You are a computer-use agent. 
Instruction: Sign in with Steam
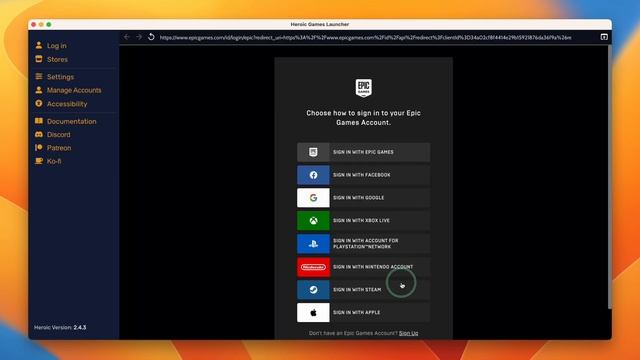(x=363, y=290)
